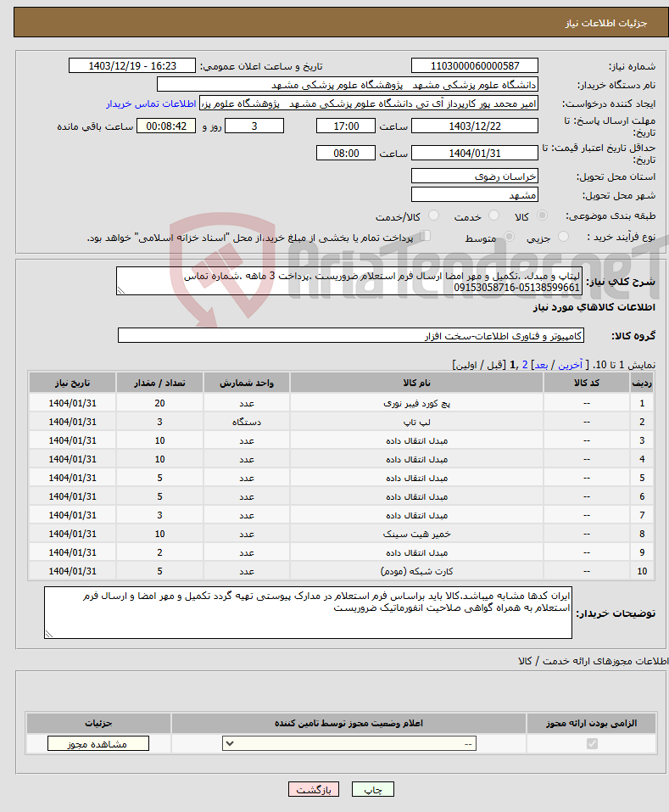Click the شماره نیاز number field
The image size is (669, 812).
tap(475, 66)
